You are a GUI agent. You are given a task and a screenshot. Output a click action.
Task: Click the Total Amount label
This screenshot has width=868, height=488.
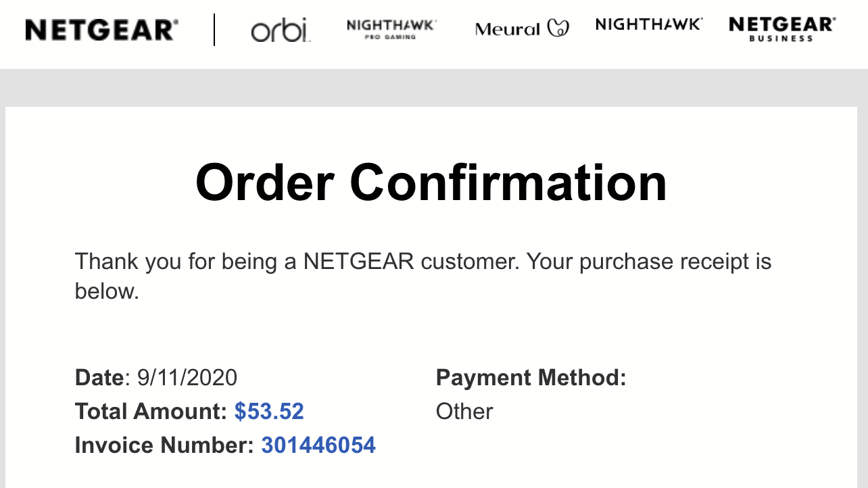[x=151, y=411]
